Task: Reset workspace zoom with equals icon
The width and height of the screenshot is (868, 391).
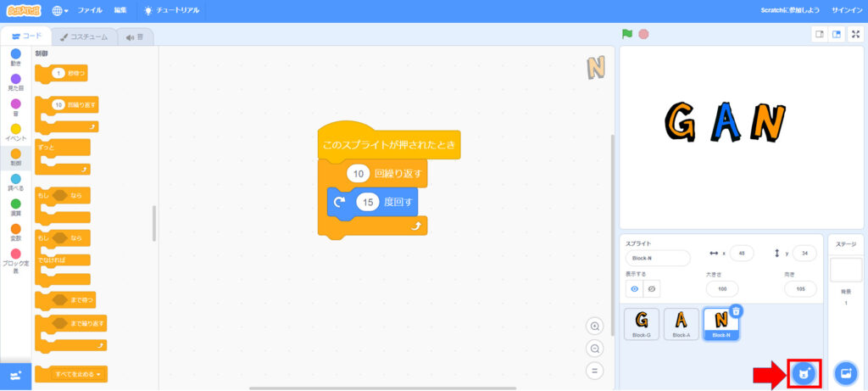Action: coord(595,371)
